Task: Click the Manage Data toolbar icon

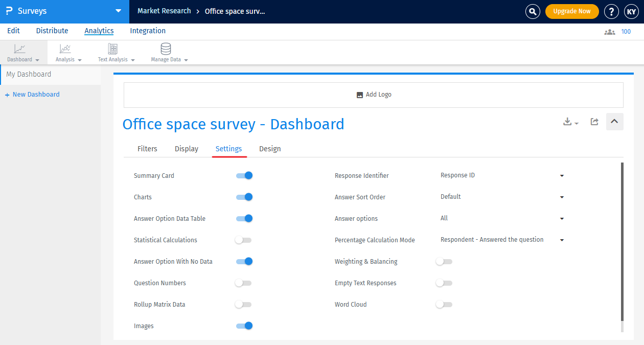Action: (165, 52)
